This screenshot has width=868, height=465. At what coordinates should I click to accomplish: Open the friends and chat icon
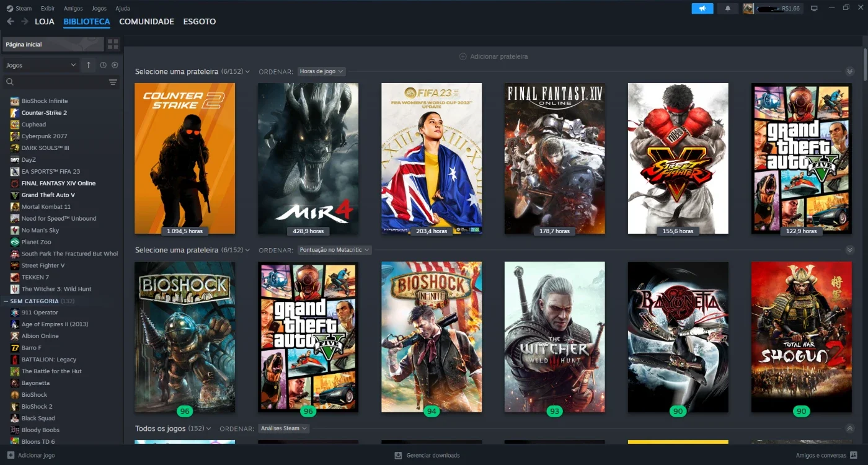[x=854, y=455]
